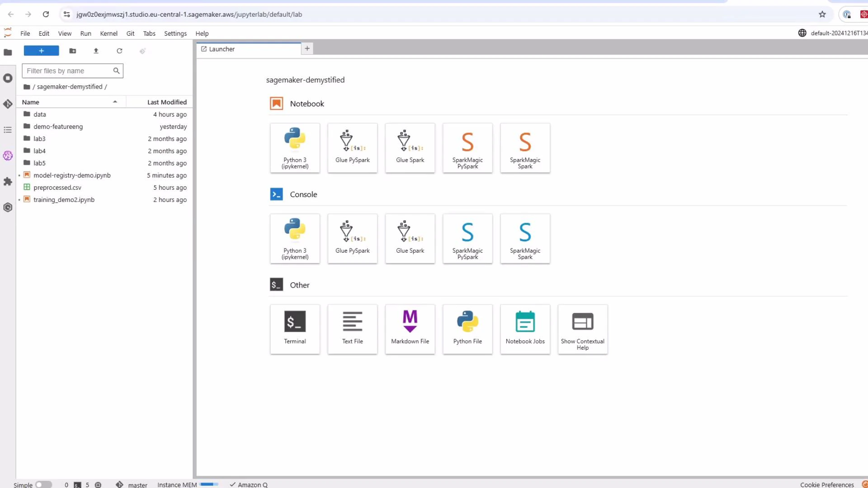
Task: Launch Python 3 (ipykernel) notebook
Action: click(x=295, y=148)
